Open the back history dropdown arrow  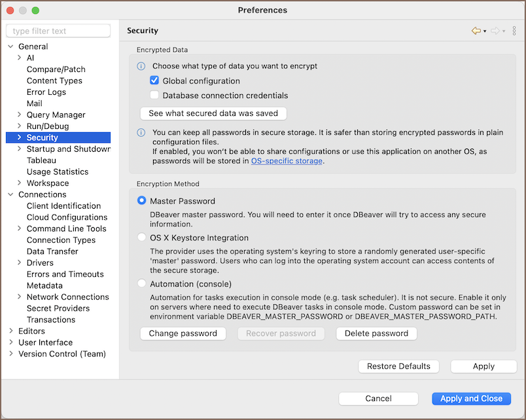coord(485,31)
